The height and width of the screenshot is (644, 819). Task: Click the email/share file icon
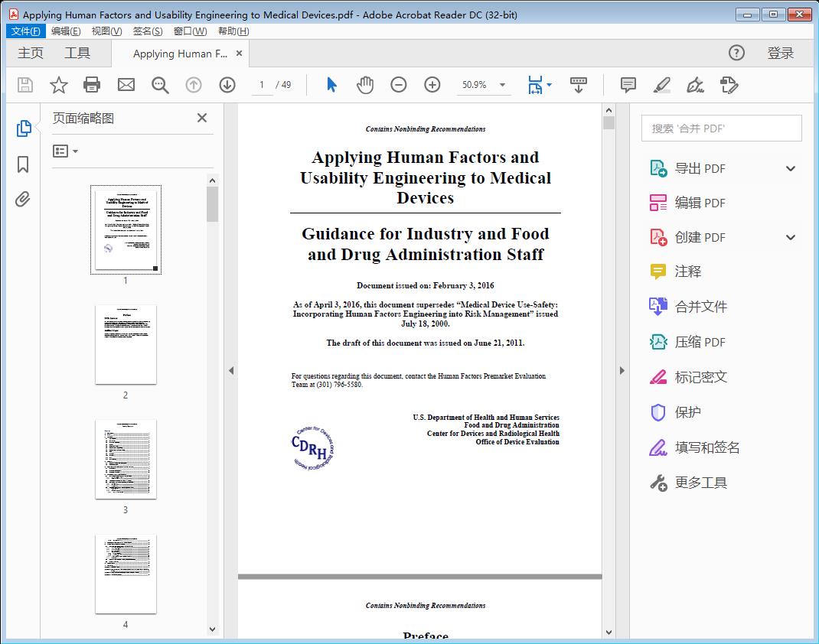126,85
